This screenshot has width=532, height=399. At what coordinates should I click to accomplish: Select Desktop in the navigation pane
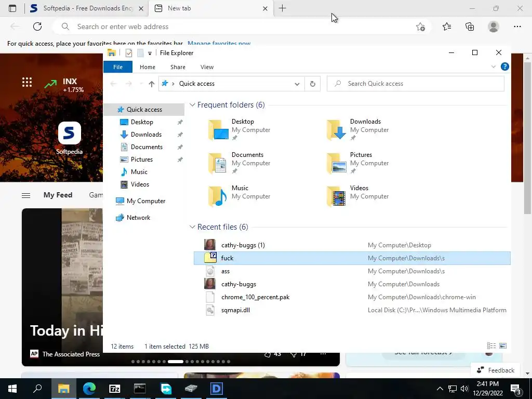142,122
